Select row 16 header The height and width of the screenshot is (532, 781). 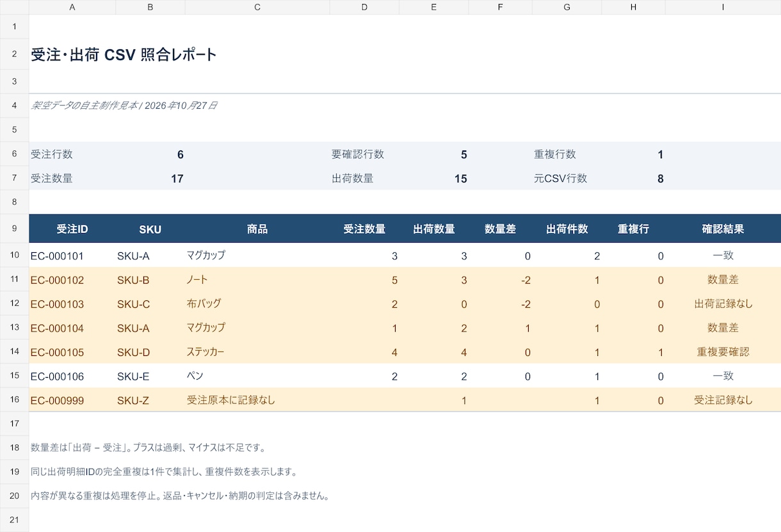tap(14, 399)
